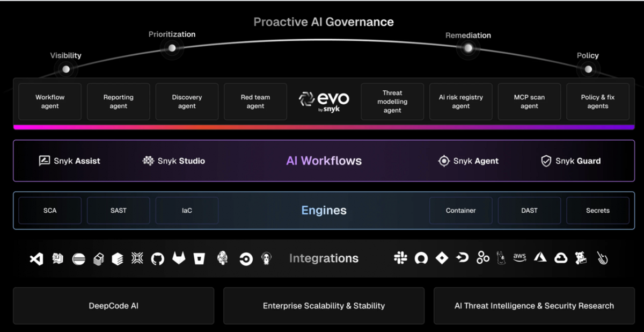Select the Bitbucket integration icon
Viewport: 644px width, 332px height.
pos(199,258)
